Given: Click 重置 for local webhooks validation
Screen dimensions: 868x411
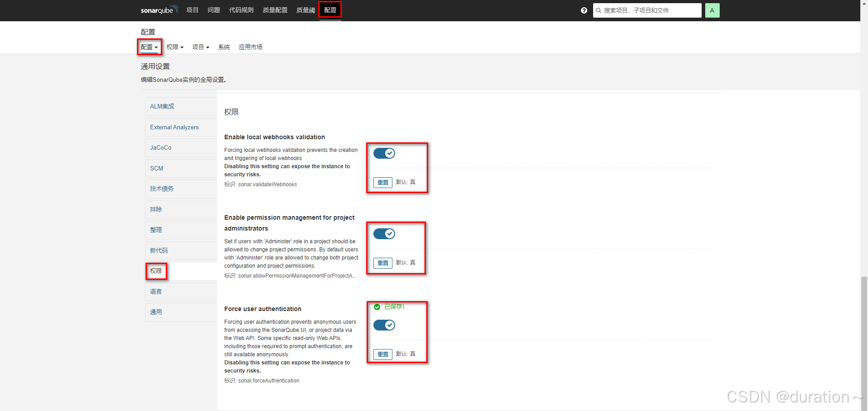Looking at the screenshot, I should (x=382, y=182).
